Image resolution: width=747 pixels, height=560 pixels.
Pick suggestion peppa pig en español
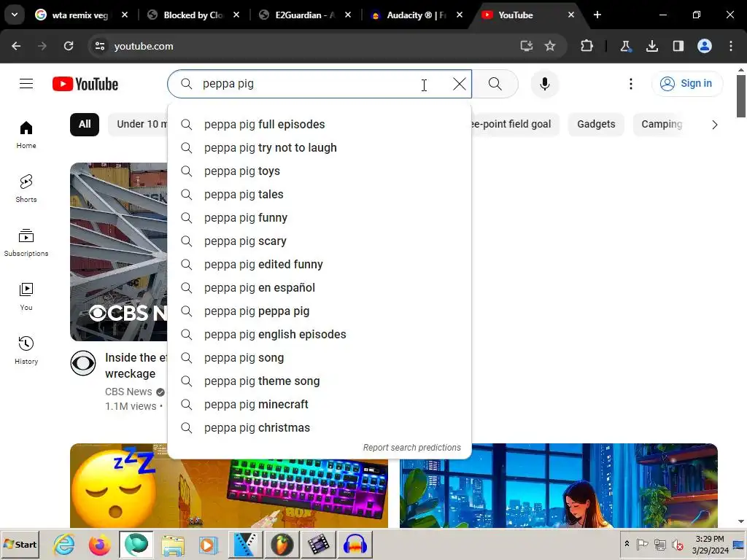coord(320,287)
